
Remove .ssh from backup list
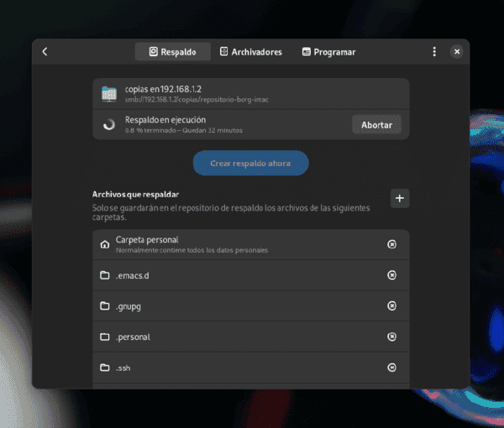391,368
